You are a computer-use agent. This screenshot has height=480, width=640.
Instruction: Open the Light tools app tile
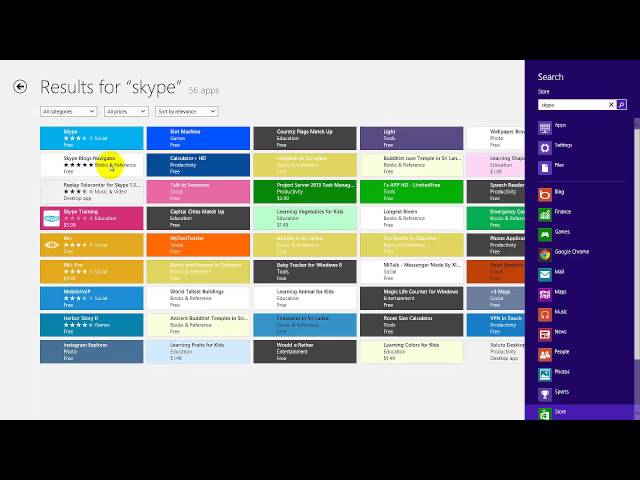[x=411, y=138]
